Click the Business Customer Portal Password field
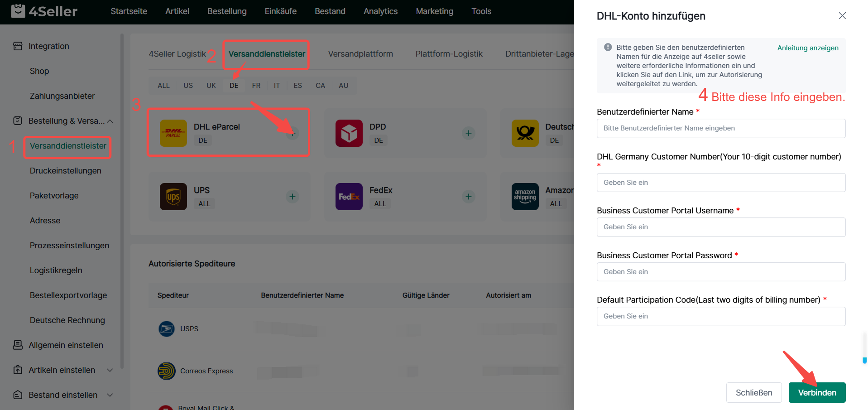The image size is (868, 410). coord(720,272)
